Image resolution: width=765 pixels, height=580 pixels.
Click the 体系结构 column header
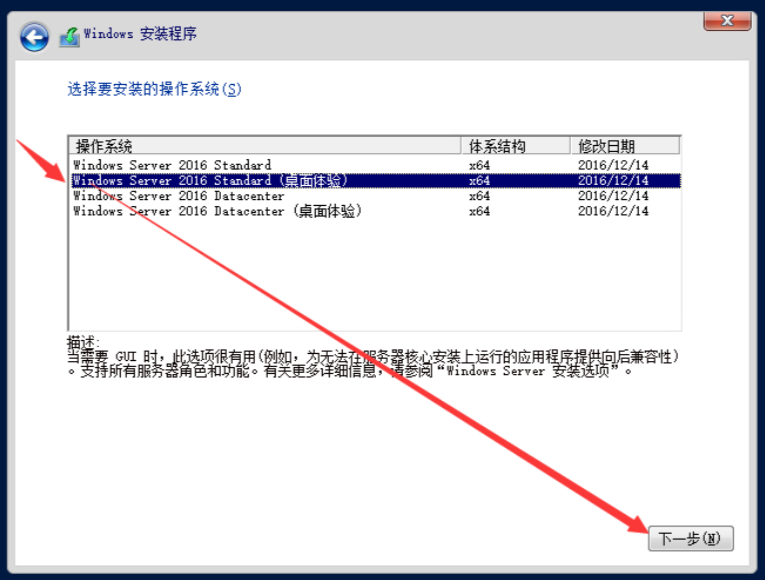(516, 146)
